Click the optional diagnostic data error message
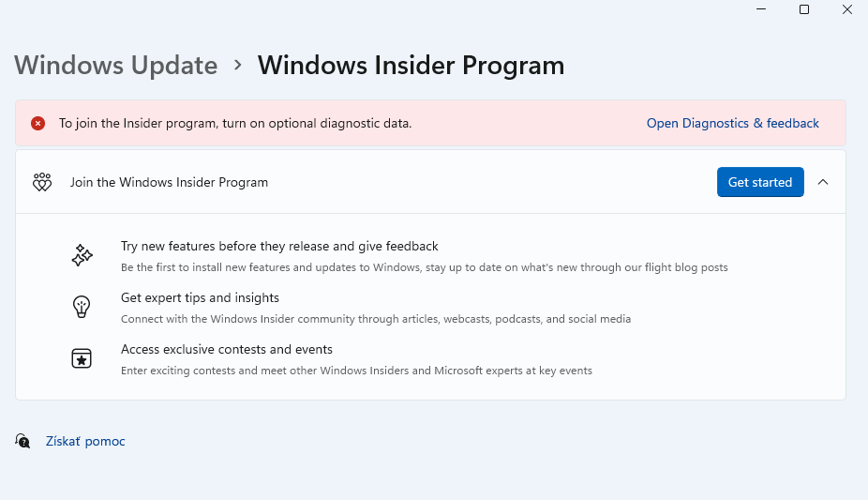The height and width of the screenshot is (500, 868). click(x=235, y=123)
